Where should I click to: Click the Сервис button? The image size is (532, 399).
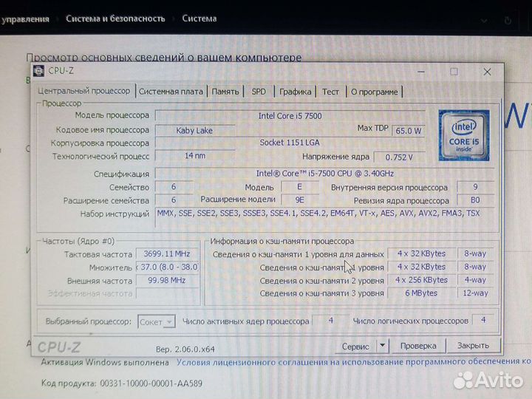coord(355,346)
